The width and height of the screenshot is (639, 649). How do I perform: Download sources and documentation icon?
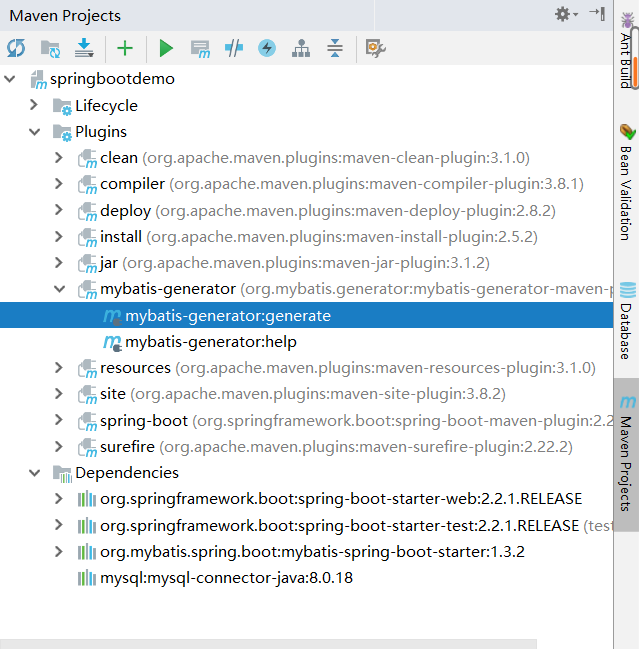[x=84, y=48]
